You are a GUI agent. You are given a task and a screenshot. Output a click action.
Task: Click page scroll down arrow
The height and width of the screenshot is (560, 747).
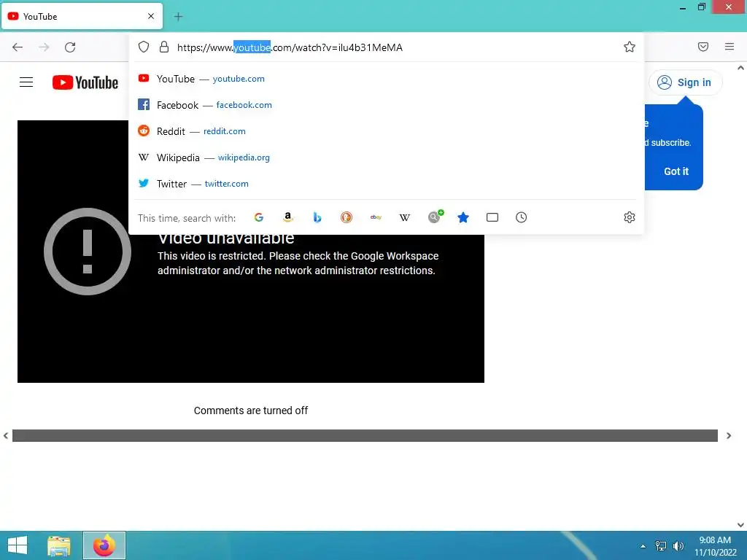click(x=740, y=525)
